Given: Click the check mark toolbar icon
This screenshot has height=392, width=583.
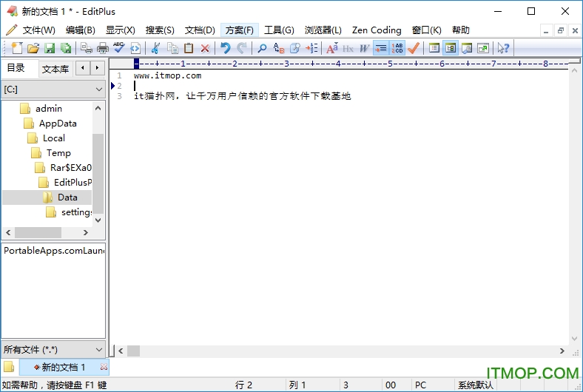Looking at the screenshot, I should pos(414,48).
